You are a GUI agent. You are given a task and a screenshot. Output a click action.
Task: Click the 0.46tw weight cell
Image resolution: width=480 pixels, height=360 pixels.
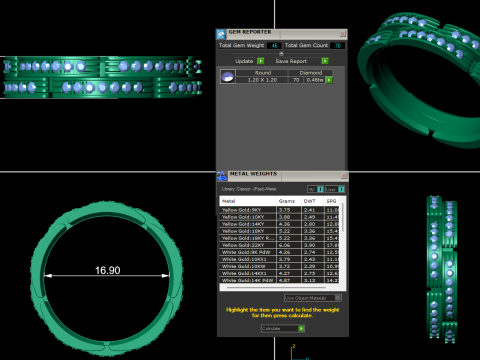[x=315, y=80]
